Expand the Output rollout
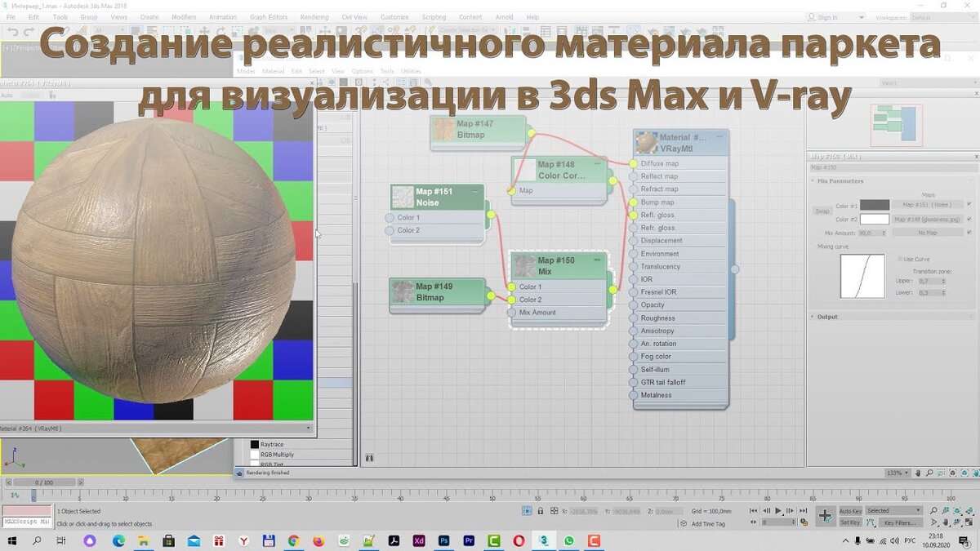 (829, 317)
